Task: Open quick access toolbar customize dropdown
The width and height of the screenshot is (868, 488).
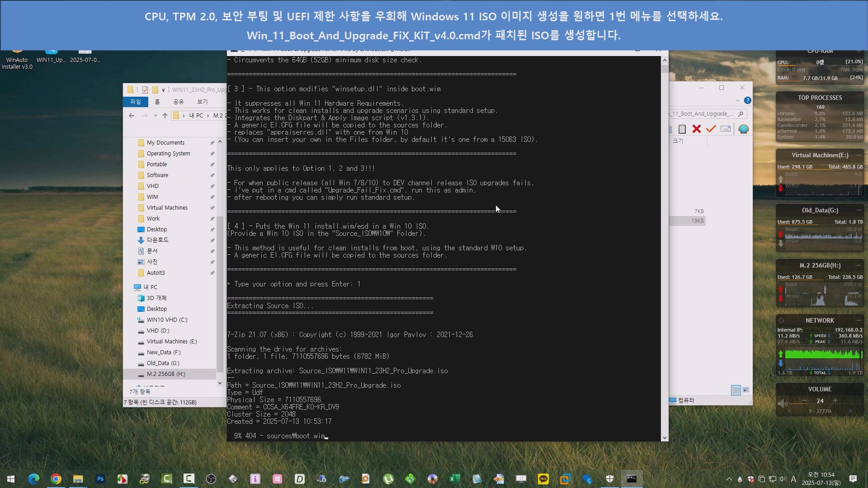Action: [x=163, y=90]
